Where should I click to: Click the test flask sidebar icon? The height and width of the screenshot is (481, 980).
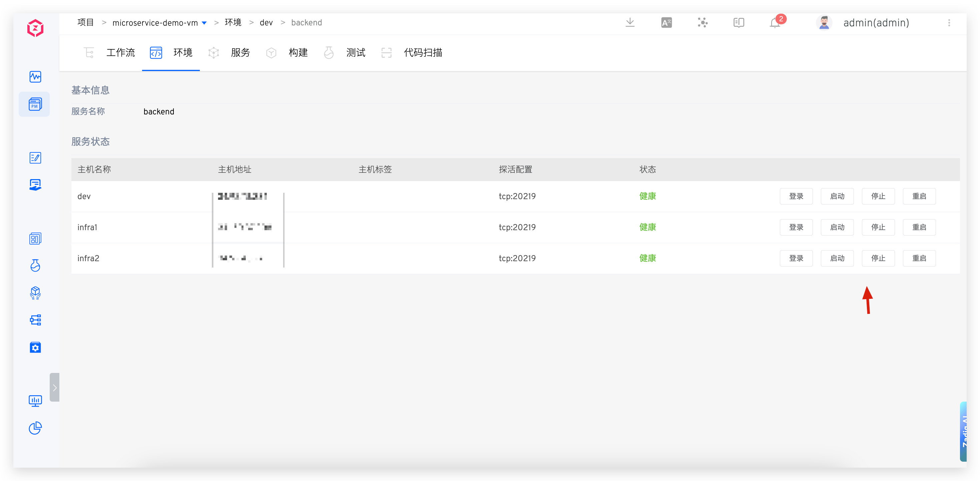pos(35,266)
